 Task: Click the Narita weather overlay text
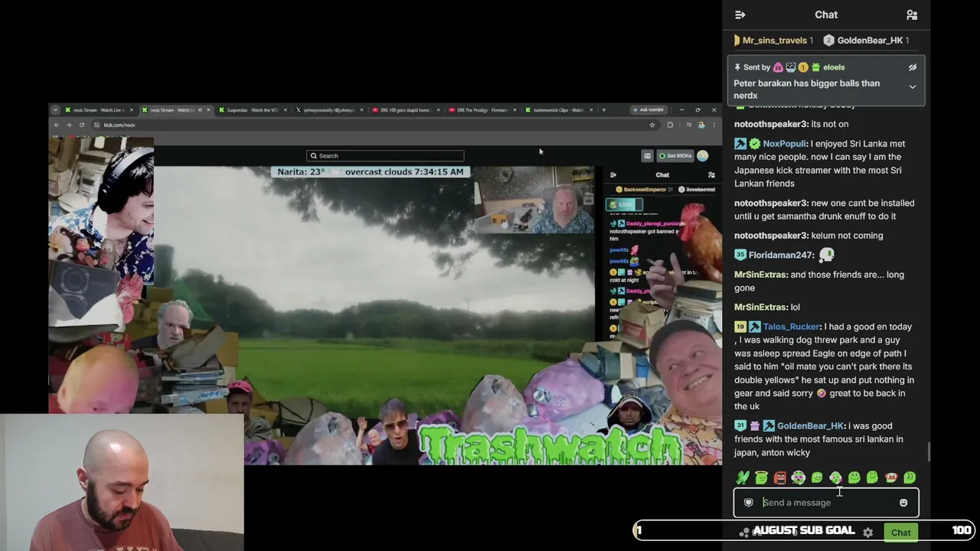point(371,172)
